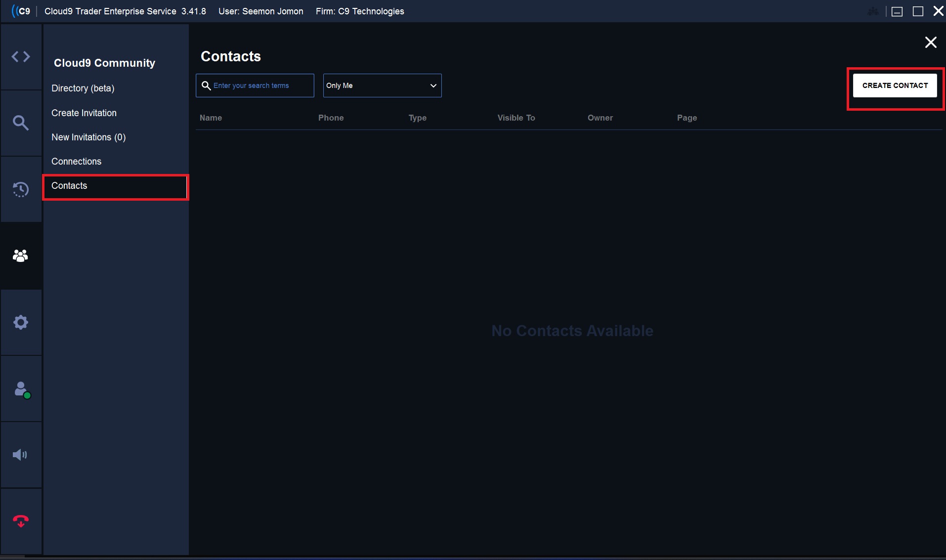Sort by the Name column header
946x560 pixels.
point(211,118)
